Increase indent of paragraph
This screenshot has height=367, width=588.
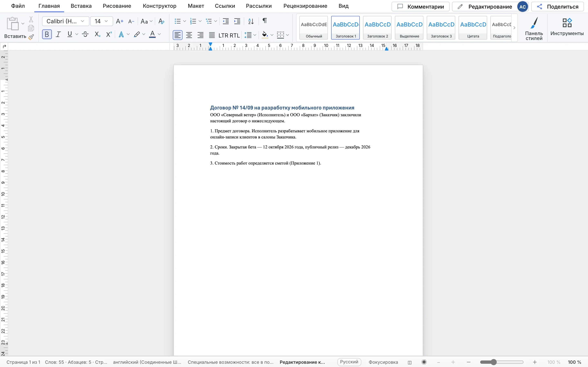[237, 21]
